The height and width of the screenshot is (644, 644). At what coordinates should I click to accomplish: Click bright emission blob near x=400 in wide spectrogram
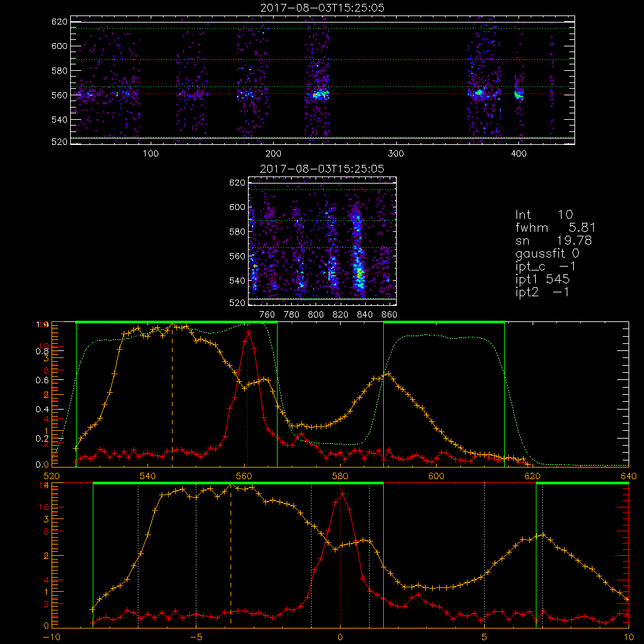click(x=518, y=95)
